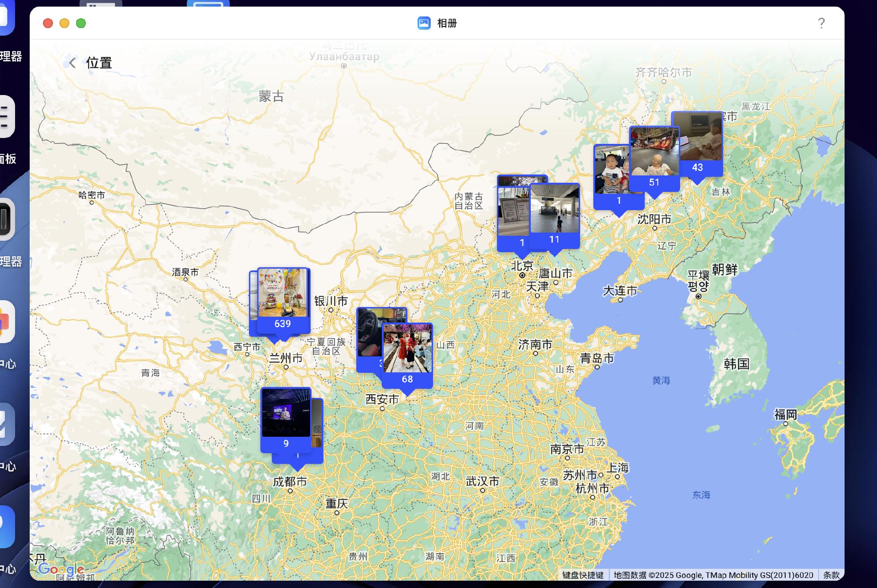Open help via the question mark icon
The image size is (877, 588).
821,23
